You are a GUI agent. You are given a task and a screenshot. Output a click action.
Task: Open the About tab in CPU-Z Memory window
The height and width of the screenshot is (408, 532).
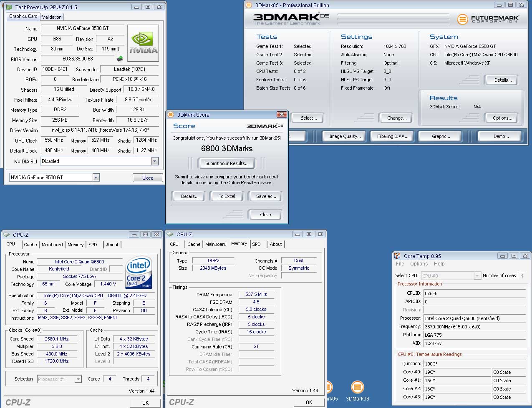pyautogui.click(x=276, y=244)
